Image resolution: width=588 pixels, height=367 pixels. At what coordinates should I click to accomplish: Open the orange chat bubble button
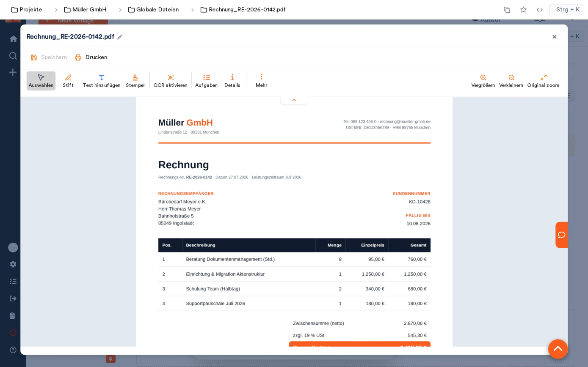click(561, 235)
